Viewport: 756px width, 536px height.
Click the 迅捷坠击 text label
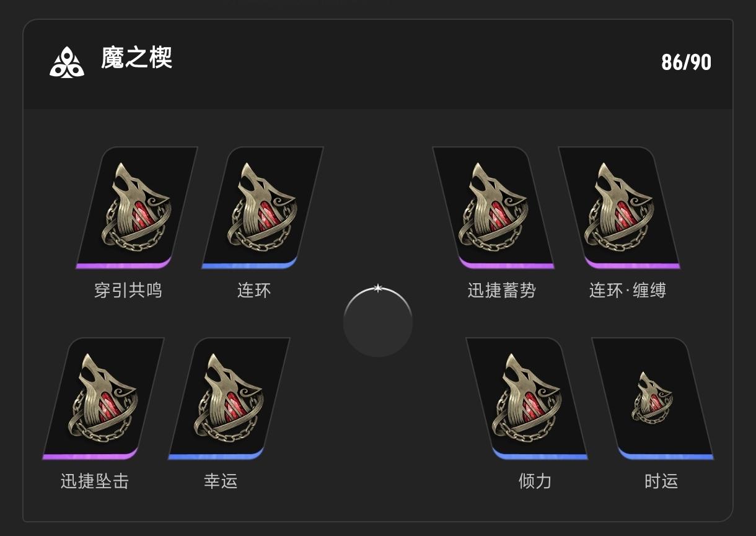[95, 481]
